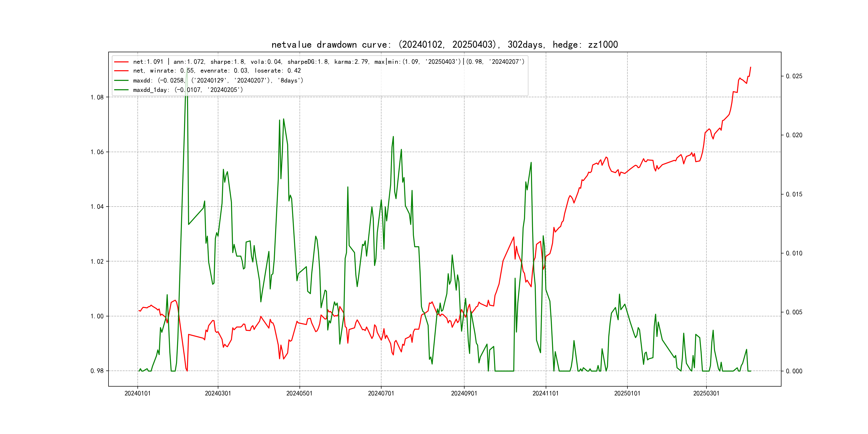Click the 1.08 left axis label

[97, 97]
